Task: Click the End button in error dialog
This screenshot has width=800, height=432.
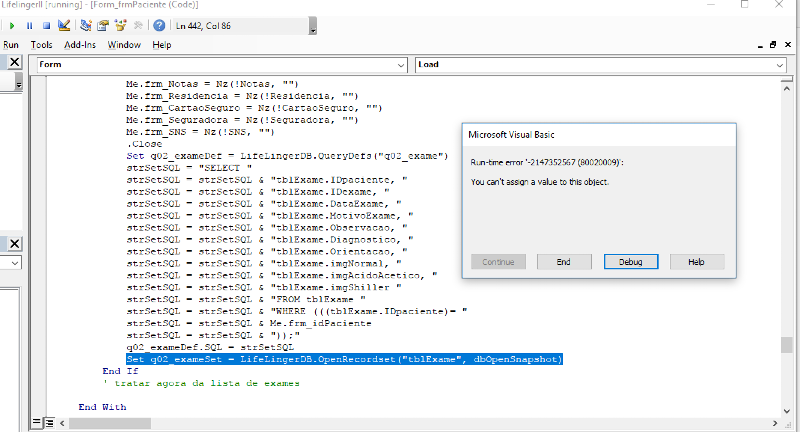Action: click(563, 261)
